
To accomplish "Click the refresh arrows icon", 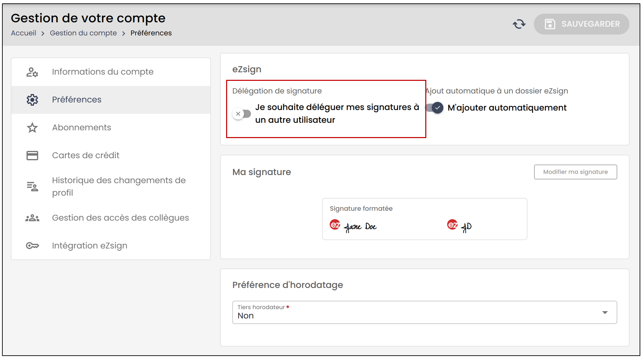I will coord(519,24).
